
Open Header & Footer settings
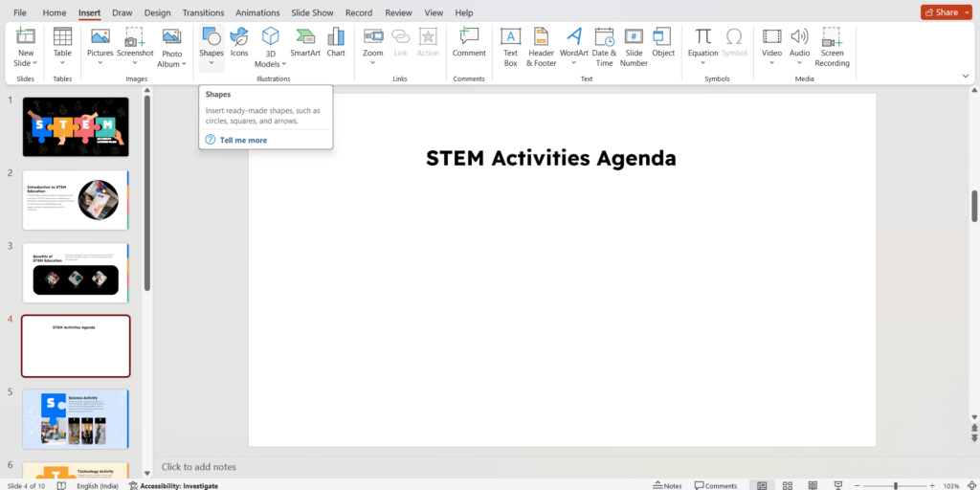pyautogui.click(x=541, y=44)
